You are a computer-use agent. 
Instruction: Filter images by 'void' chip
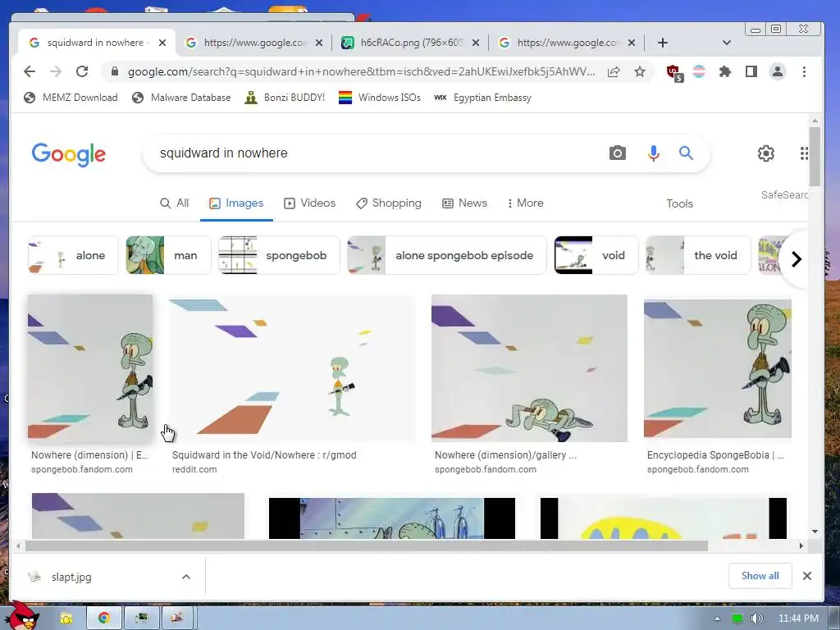(x=596, y=256)
